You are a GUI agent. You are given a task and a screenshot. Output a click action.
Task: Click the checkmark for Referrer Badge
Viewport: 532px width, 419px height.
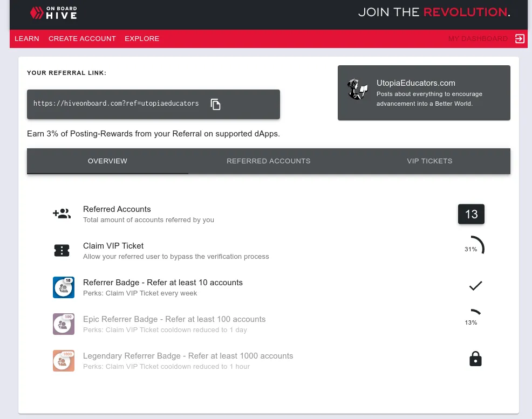(x=475, y=286)
